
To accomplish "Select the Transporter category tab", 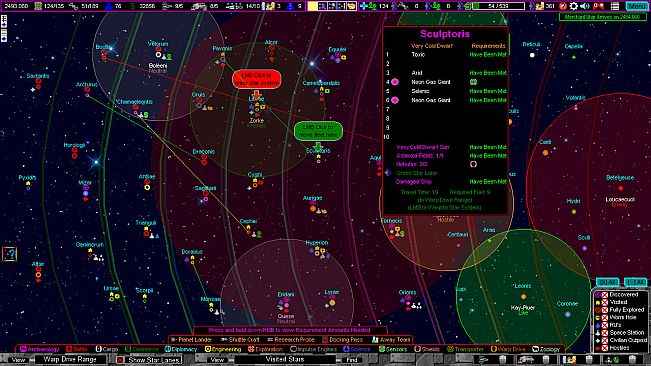I will (x=465, y=349).
